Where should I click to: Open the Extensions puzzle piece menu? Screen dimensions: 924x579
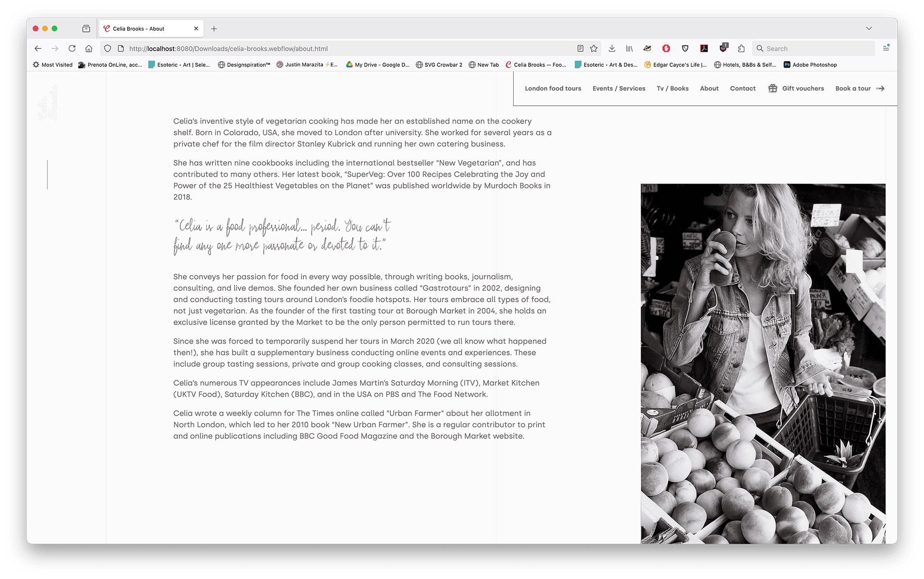pyautogui.click(x=741, y=48)
